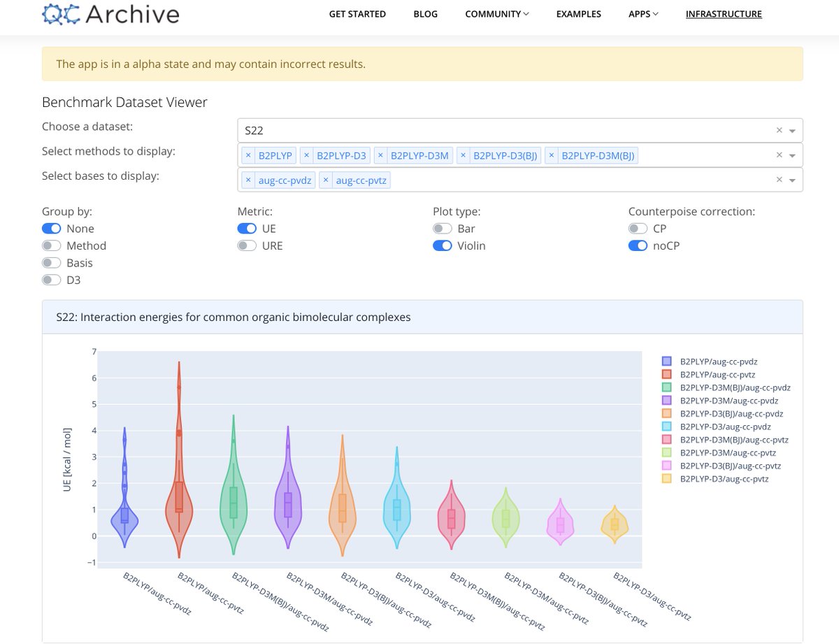839x644 pixels.
Task: Remove the B2PLYP-D3M method chip
Action: [x=380, y=155]
